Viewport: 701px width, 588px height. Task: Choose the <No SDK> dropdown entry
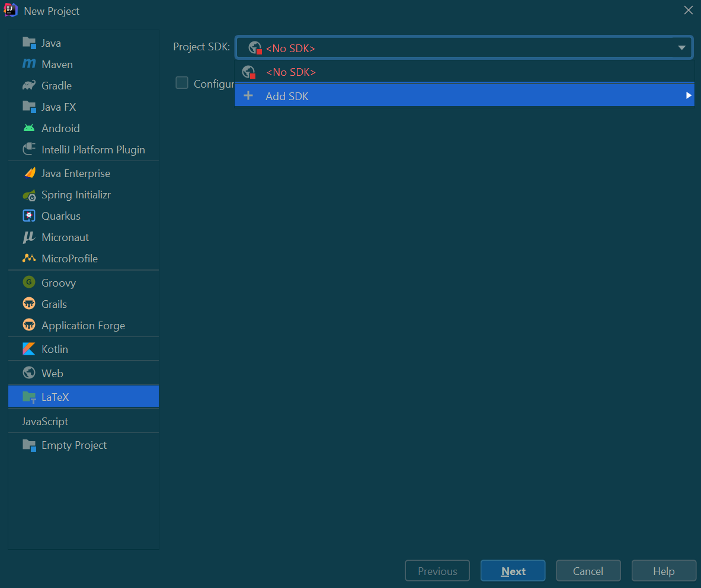point(291,72)
